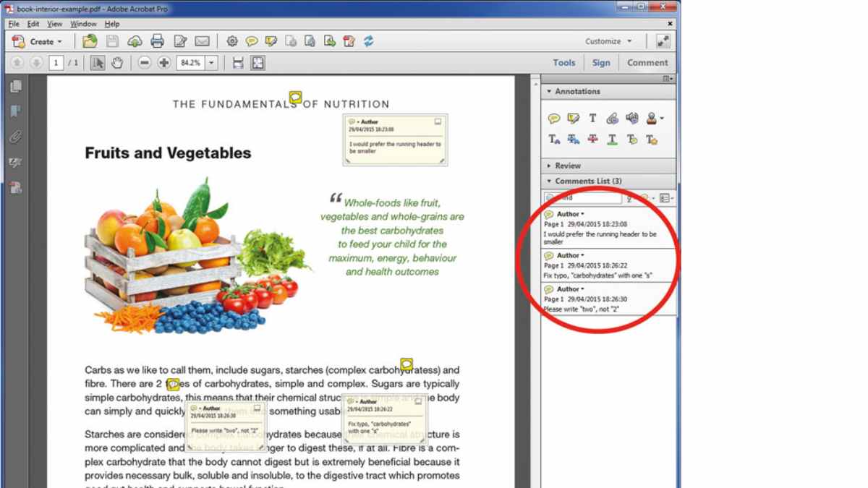The width and height of the screenshot is (868, 488).
Task: Click the 84.2% zoom value field
Action: click(191, 63)
